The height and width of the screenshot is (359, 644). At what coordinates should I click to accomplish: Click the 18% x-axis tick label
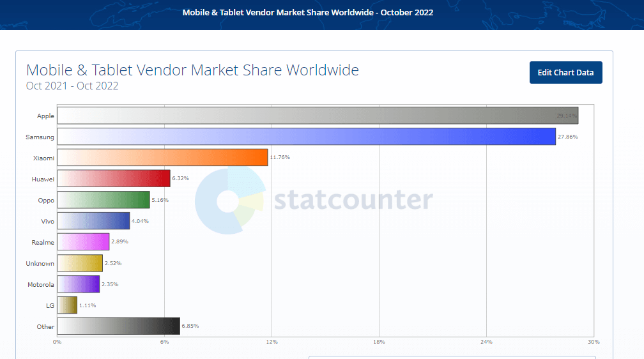point(379,342)
